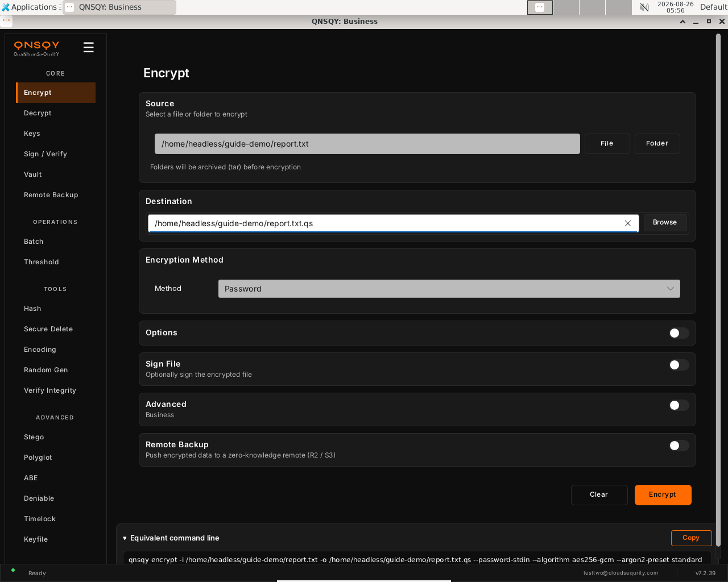Viewport: 728px width, 582px height.
Task: Enable the Sign File toggle
Action: tap(679, 365)
